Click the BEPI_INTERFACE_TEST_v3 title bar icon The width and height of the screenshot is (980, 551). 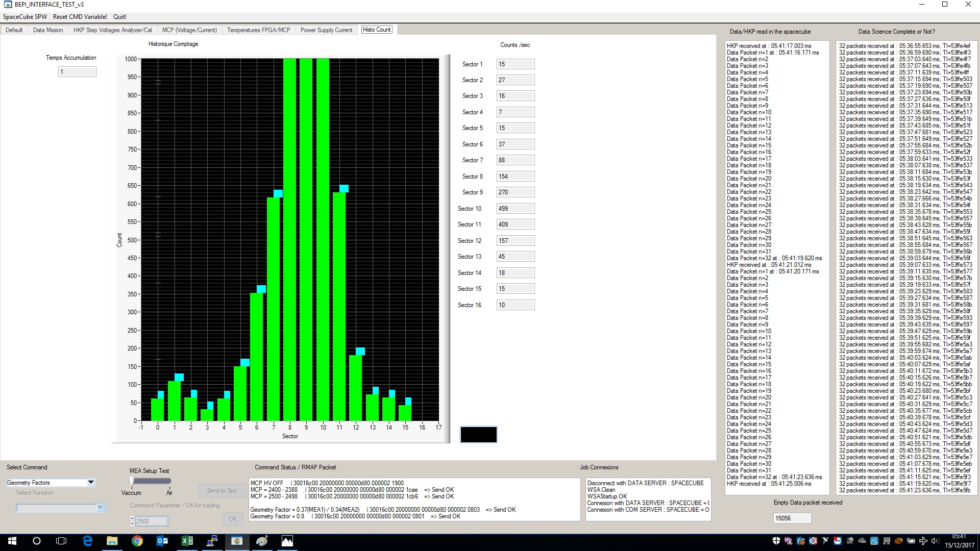[8, 5]
